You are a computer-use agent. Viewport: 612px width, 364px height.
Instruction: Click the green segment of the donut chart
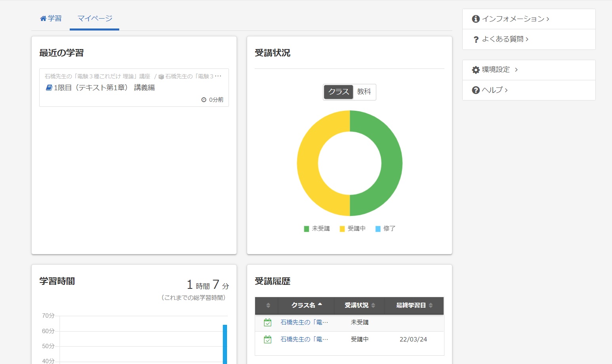point(391,163)
